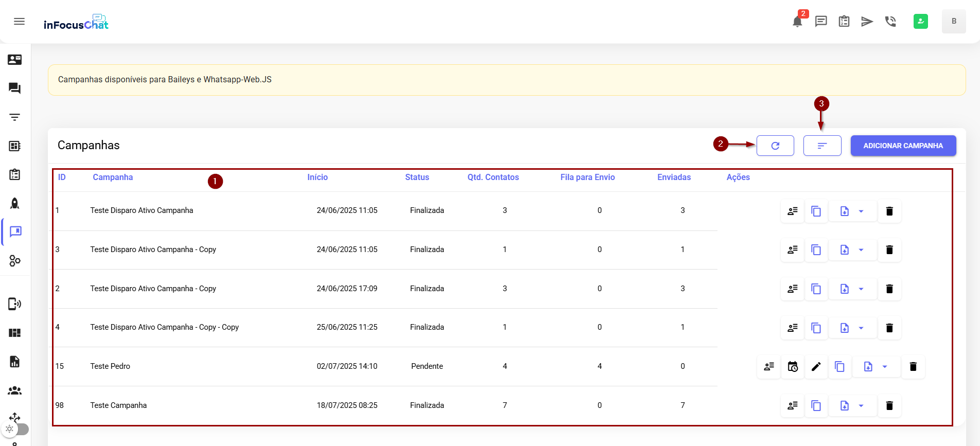This screenshot has width=980, height=446.
Task: Open the chat conversations sidebar item
Action: tap(15, 88)
